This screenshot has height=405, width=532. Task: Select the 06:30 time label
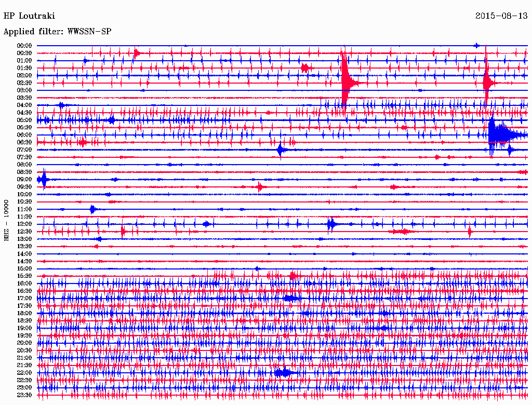point(24,142)
